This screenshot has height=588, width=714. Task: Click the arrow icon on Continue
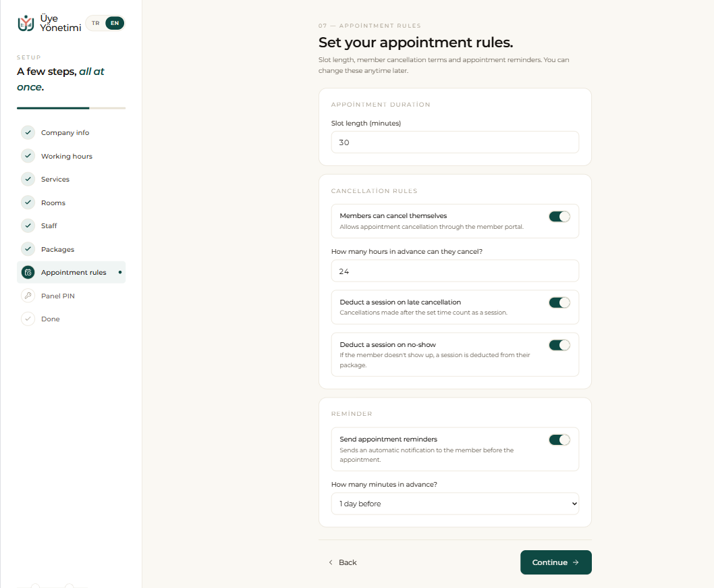(576, 562)
